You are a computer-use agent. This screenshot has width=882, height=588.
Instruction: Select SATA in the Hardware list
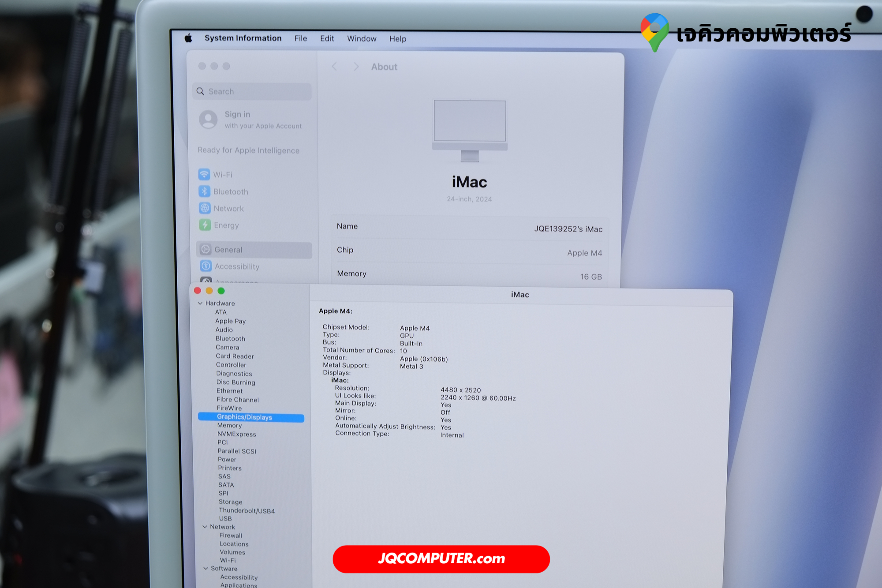coord(226,485)
